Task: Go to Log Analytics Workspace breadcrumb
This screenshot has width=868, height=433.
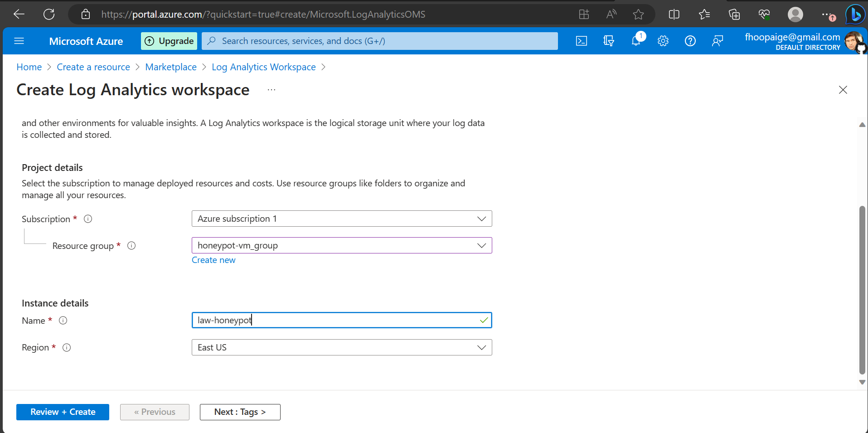Action: (263, 67)
